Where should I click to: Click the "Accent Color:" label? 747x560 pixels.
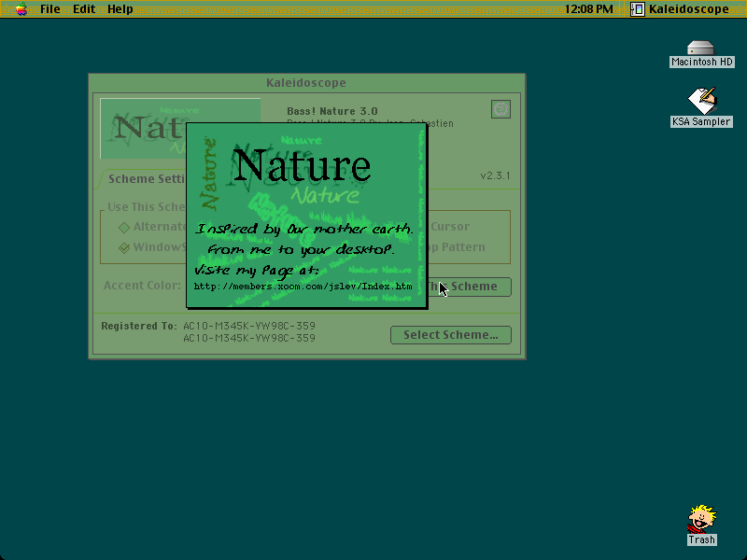[142, 286]
